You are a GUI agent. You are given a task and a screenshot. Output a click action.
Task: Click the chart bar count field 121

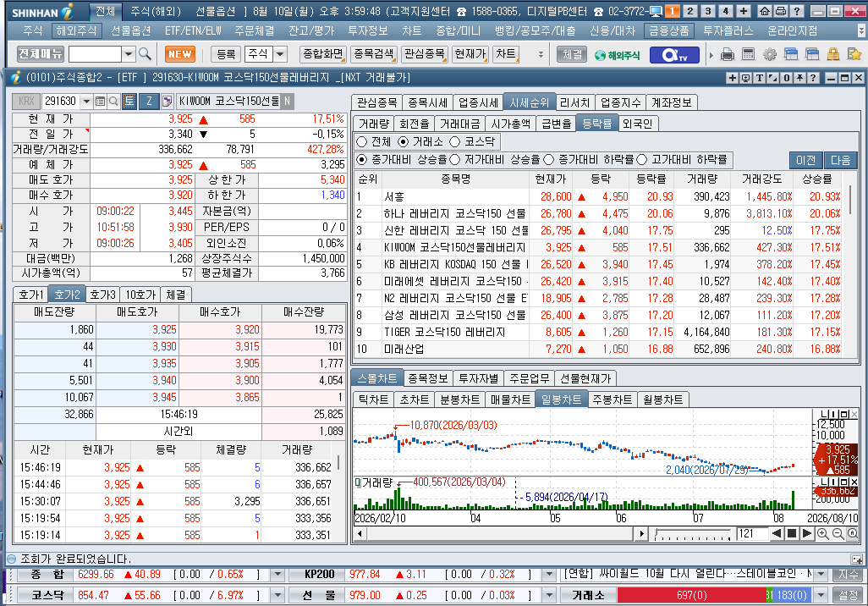[752, 534]
